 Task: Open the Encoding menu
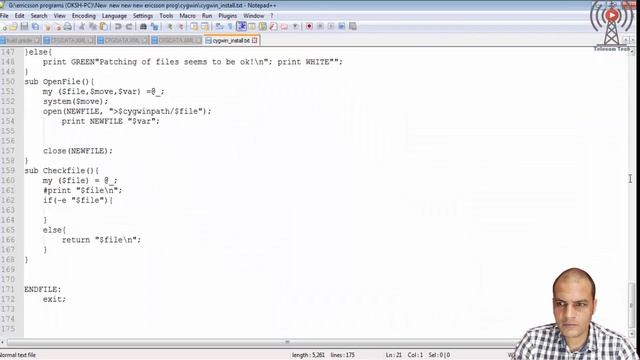84,16
